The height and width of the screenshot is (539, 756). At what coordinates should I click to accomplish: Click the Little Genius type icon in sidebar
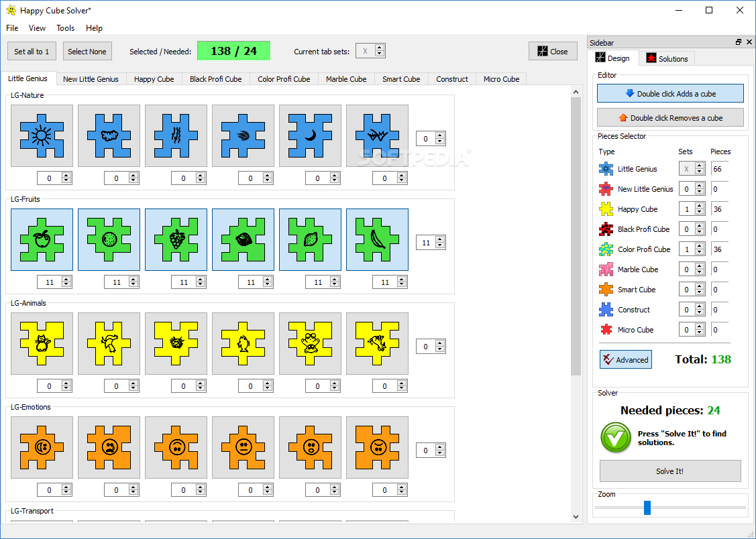[606, 168]
